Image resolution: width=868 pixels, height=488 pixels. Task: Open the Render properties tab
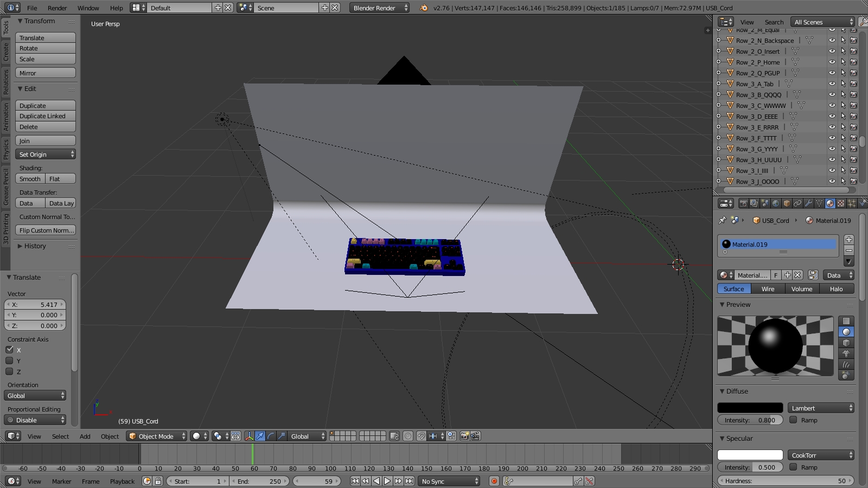click(x=743, y=203)
